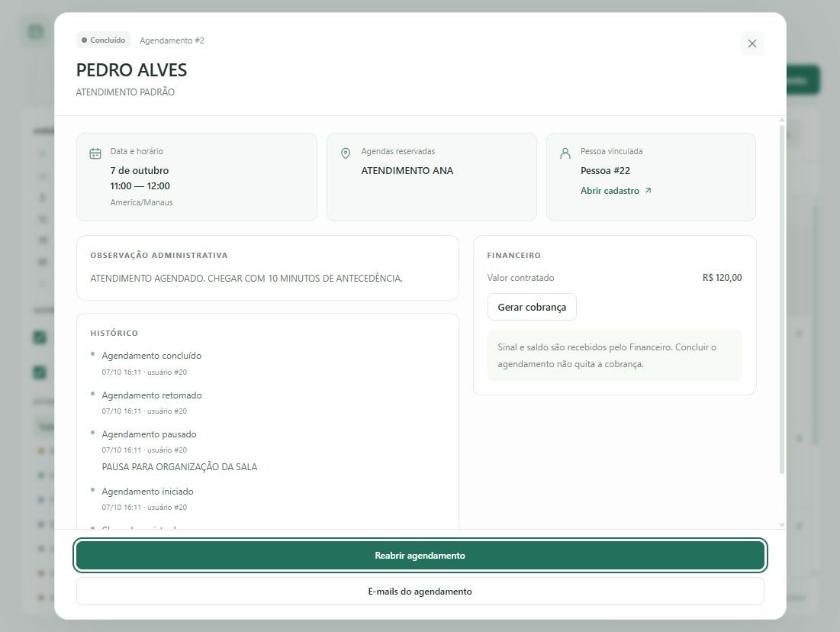The height and width of the screenshot is (632, 840).
Task: Click Pessoa #22 text
Action: tap(605, 170)
